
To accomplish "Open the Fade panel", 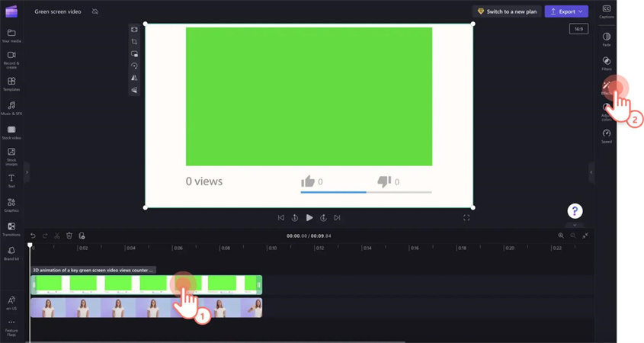I will click(x=607, y=39).
